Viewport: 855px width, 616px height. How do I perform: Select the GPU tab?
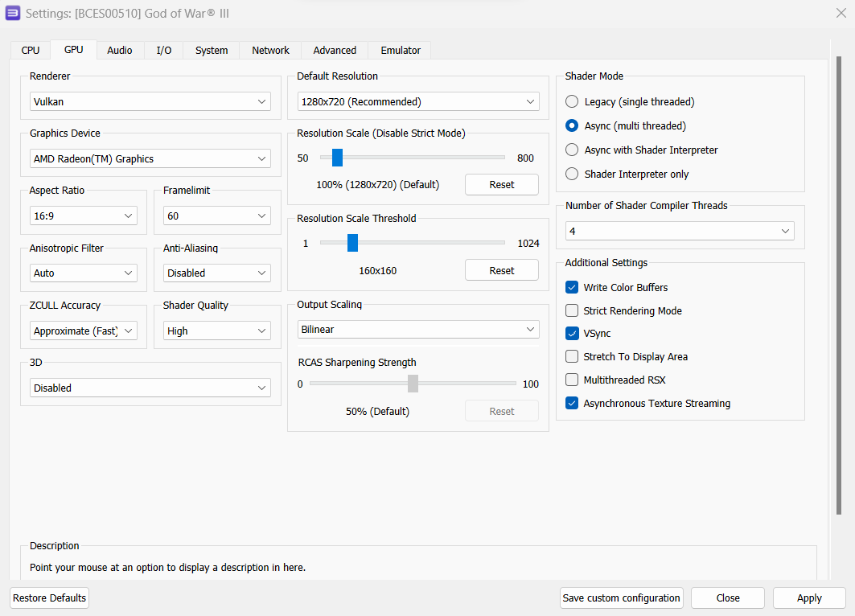[x=74, y=50]
